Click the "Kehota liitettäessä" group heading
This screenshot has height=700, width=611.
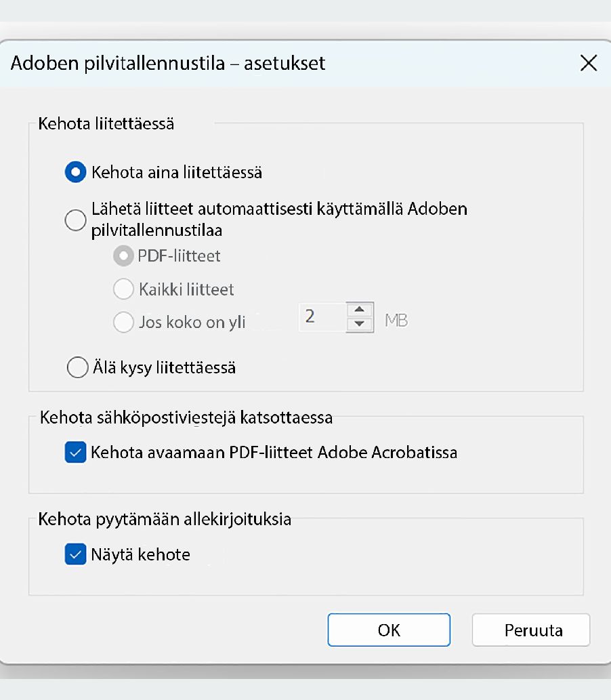tap(91, 123)
